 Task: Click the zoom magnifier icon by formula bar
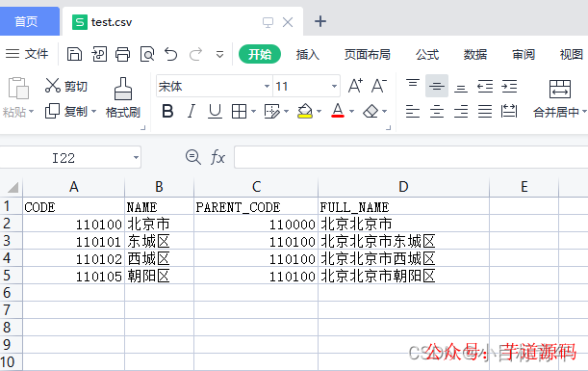click(193, 157)
